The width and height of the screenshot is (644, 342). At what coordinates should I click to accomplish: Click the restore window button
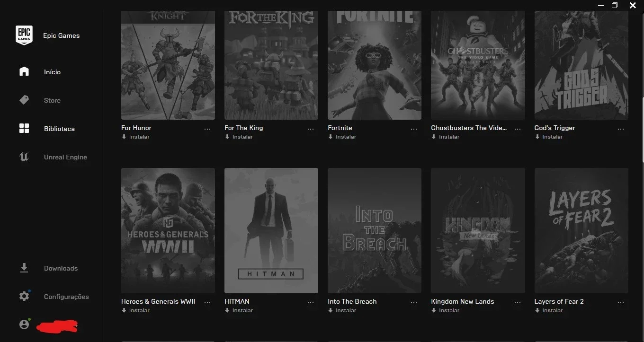coord(615,5)
